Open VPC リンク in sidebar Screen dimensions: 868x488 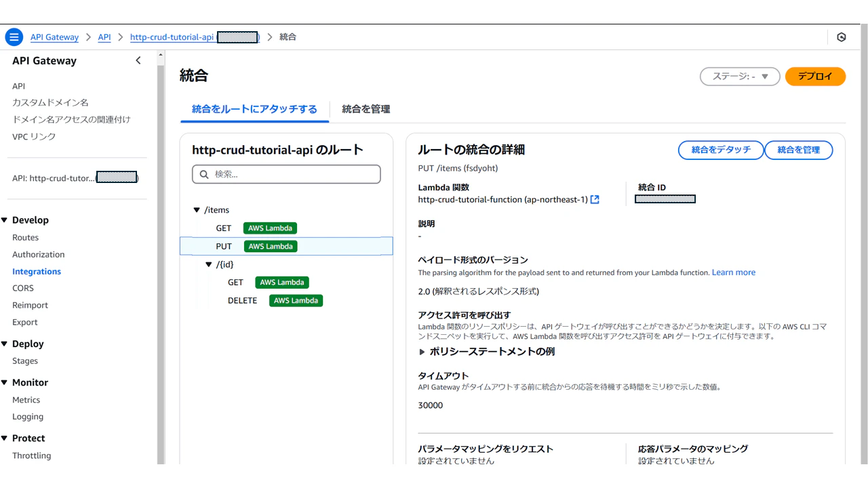point(34,137)
